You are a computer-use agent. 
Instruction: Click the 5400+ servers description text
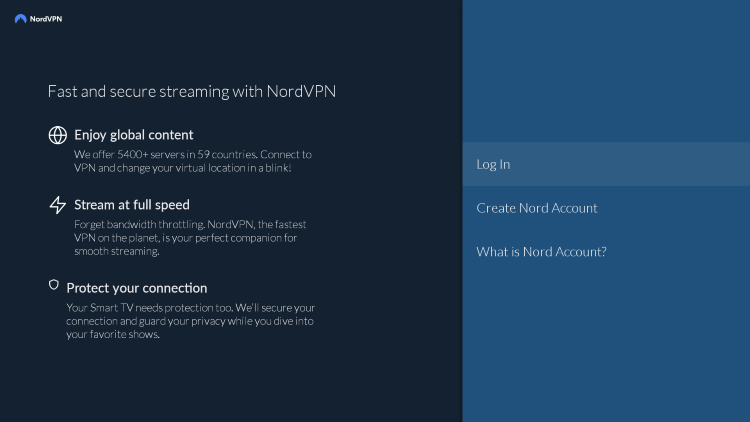click(193, 161)
